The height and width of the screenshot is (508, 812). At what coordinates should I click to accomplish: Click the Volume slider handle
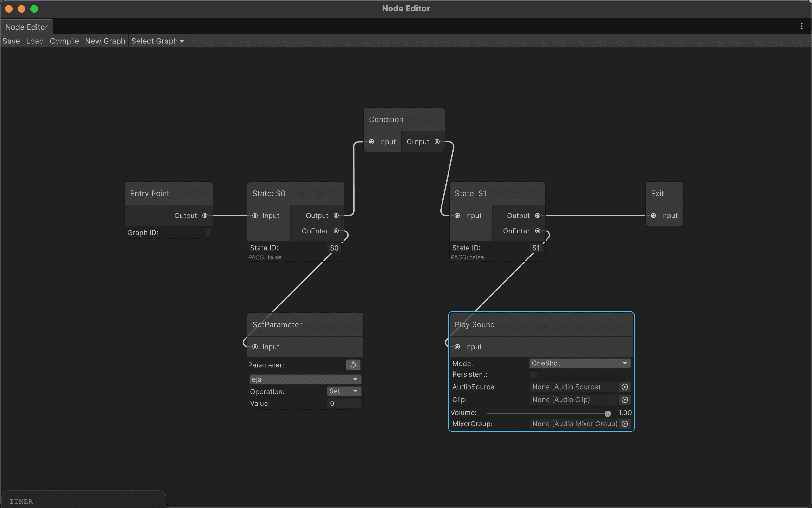point(608,414)
